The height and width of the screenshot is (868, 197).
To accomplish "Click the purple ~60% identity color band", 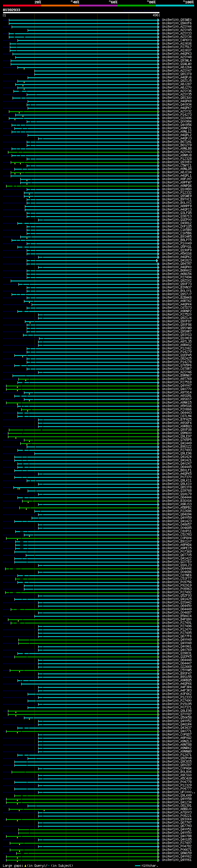I will [99, 6].
